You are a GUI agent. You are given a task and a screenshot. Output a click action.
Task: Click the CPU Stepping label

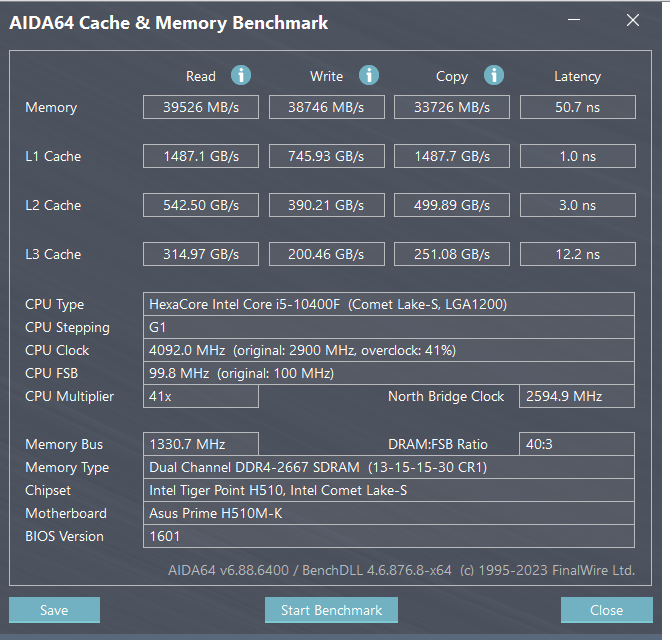point(68,328)
